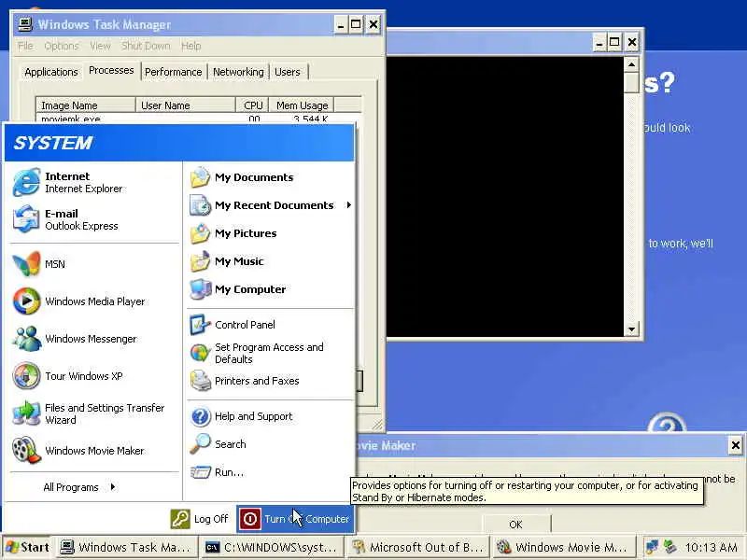Viewport: 747px width, 560px height.
Task: Launch Windows Movie Maker from Start menu
Action: coord(78,451)
